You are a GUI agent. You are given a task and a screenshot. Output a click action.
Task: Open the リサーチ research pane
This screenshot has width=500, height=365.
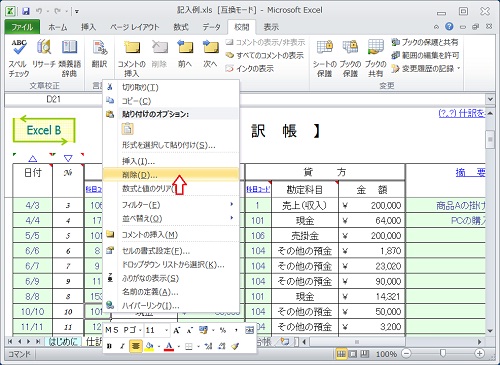(44, 54)
